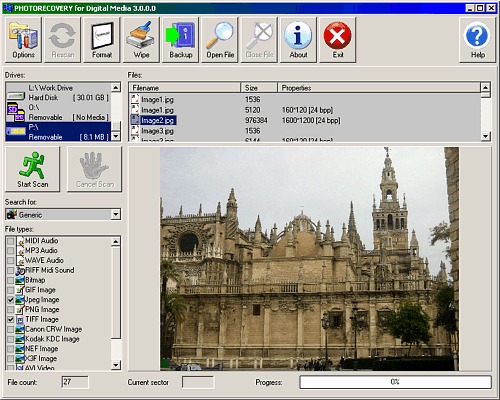Check the PNG Image file type
This screenshot has height=400, width=500.
click(11, 309)
